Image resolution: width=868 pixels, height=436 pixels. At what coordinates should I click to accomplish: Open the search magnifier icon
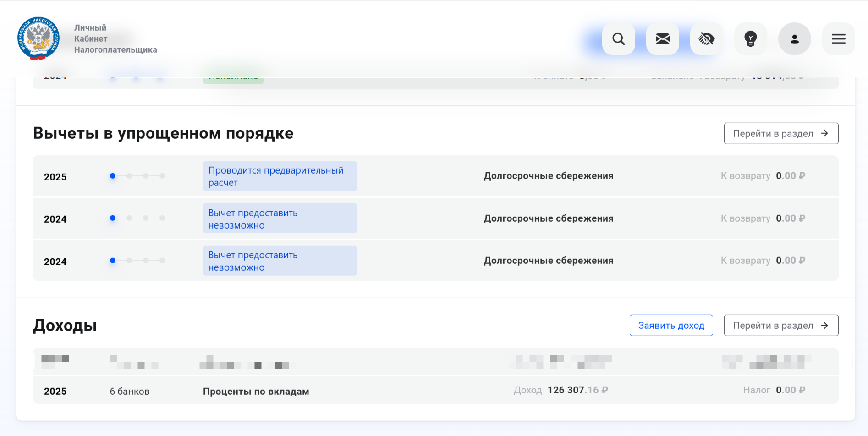tap(618, 39)
